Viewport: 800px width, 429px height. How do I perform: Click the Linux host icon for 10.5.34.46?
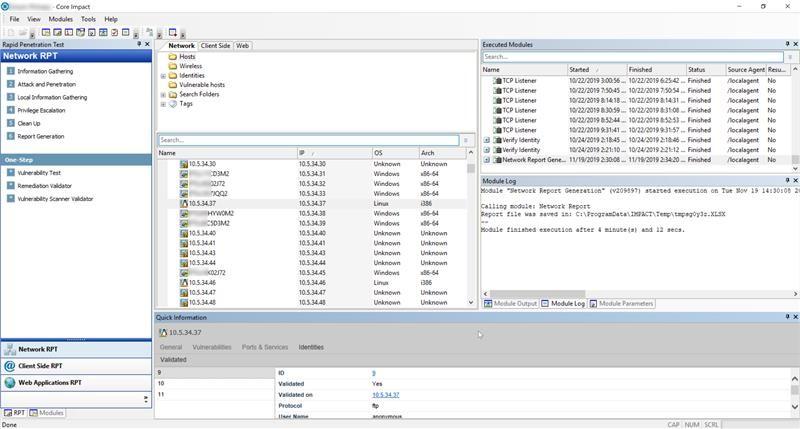click(184, 283)
